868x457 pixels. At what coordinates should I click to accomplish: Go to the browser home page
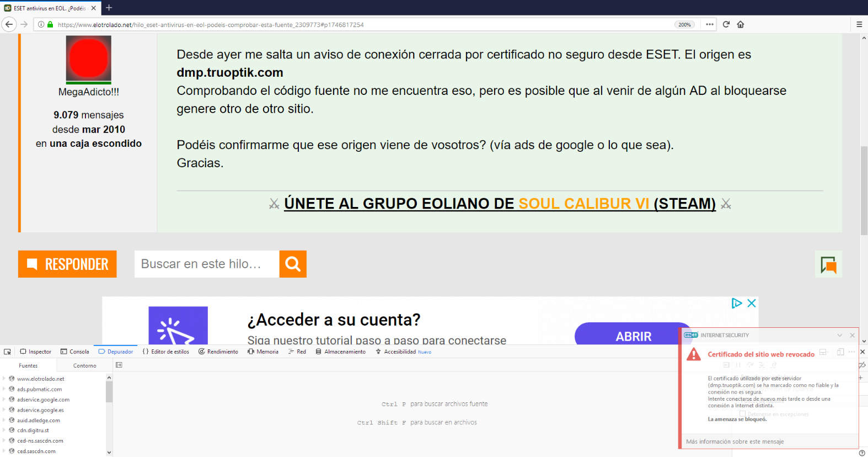(x=741, y=24)
